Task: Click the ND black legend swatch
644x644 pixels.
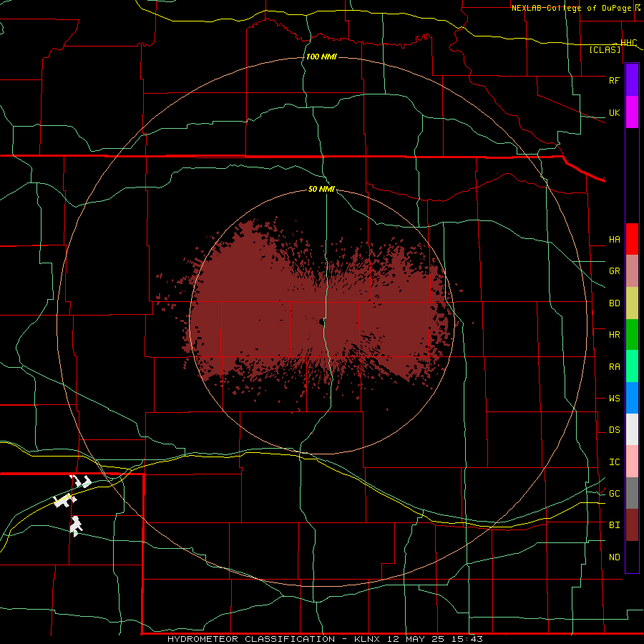Action: tap(632, 557)
